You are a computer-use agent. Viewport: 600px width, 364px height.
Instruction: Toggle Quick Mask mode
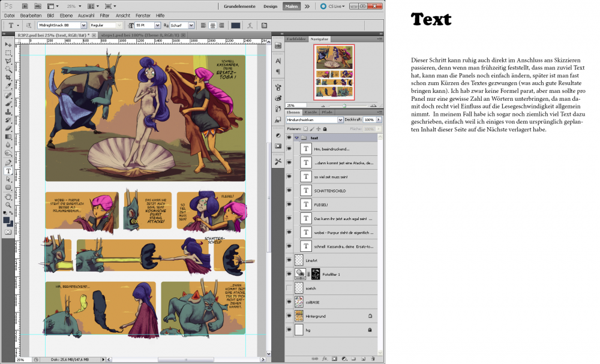click(8, 232)
